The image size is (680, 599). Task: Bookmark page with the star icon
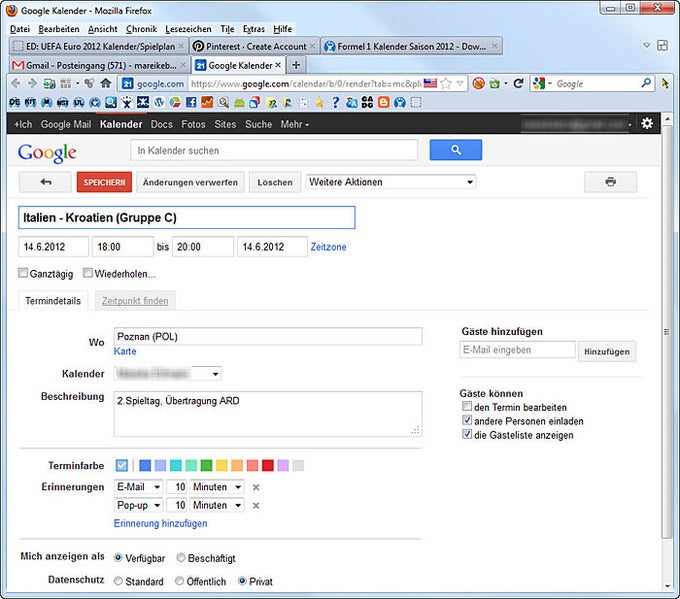point(446,83)
